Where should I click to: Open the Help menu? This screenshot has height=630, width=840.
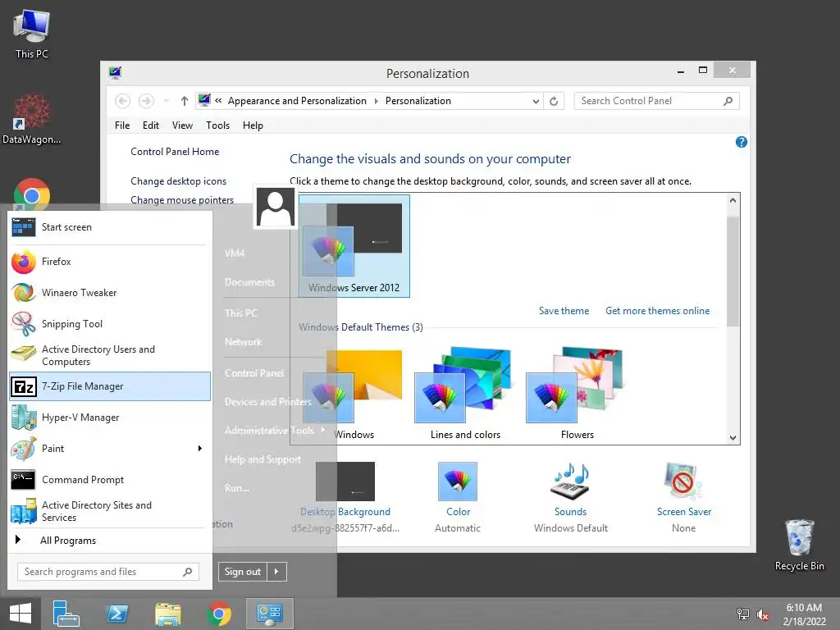tap(253, 126)
